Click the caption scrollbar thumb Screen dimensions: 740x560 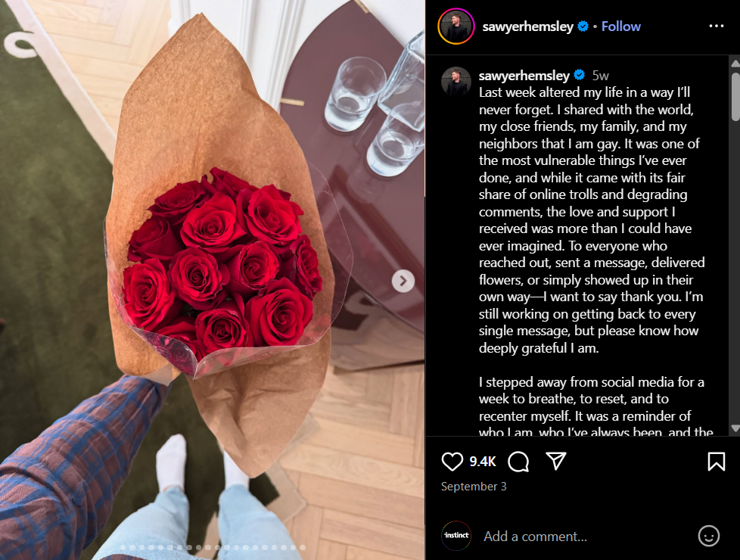[735, 96]
